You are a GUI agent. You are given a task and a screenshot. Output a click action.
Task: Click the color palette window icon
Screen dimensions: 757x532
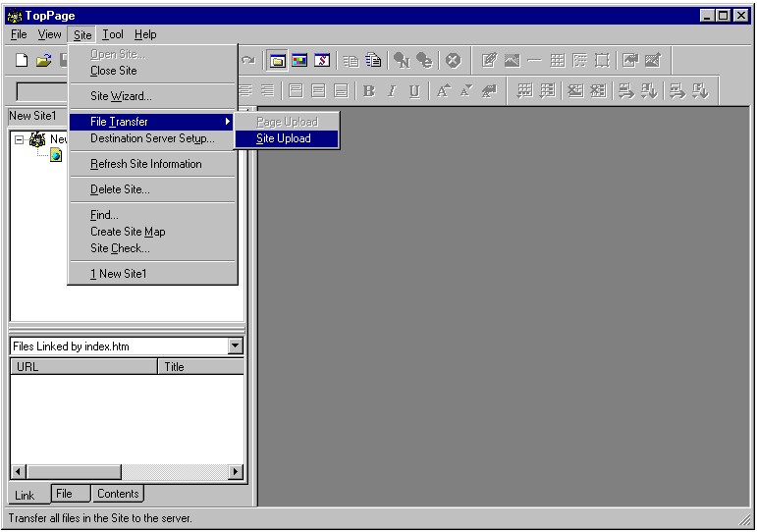[299, 61]
